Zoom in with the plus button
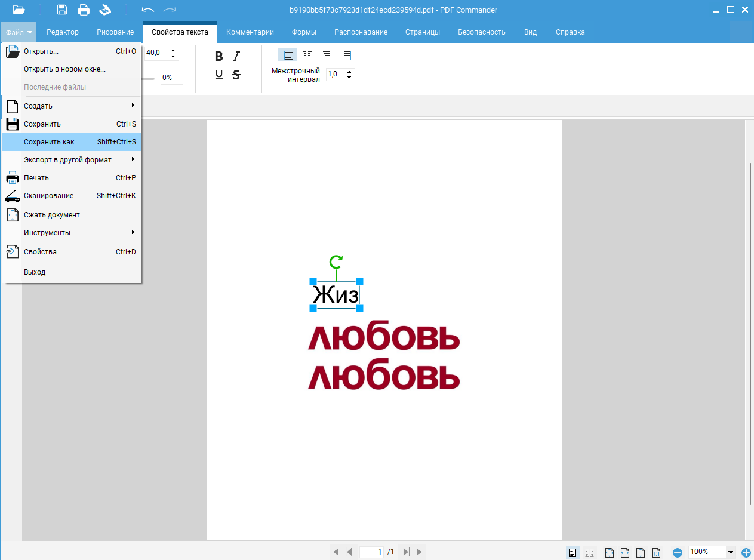Screen dimensions: 754x560 pos(746,553)
